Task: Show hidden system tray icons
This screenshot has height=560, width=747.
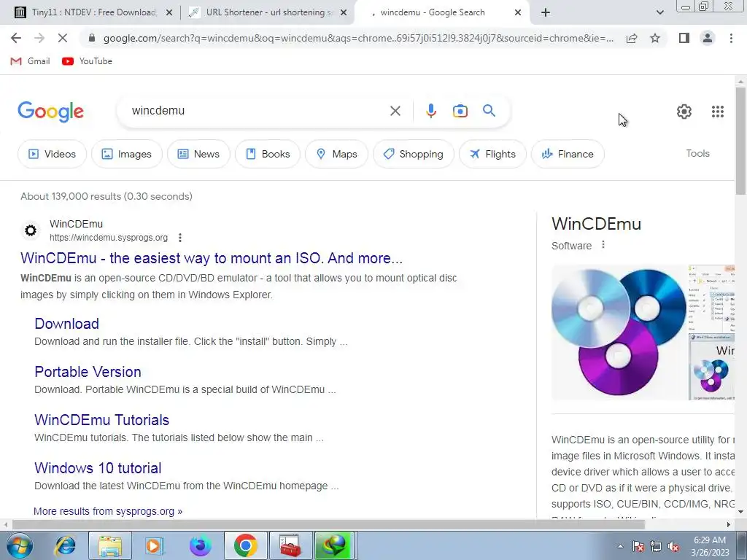Action: [620, 546]
